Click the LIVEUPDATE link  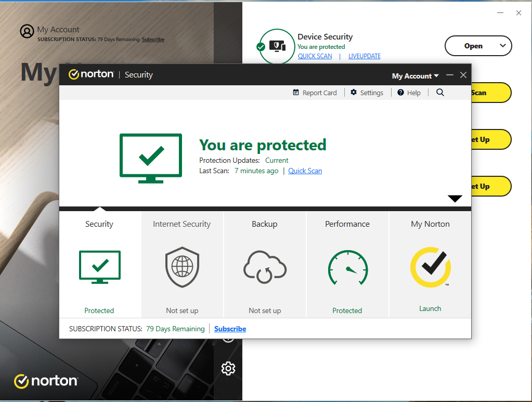(365, 56)
